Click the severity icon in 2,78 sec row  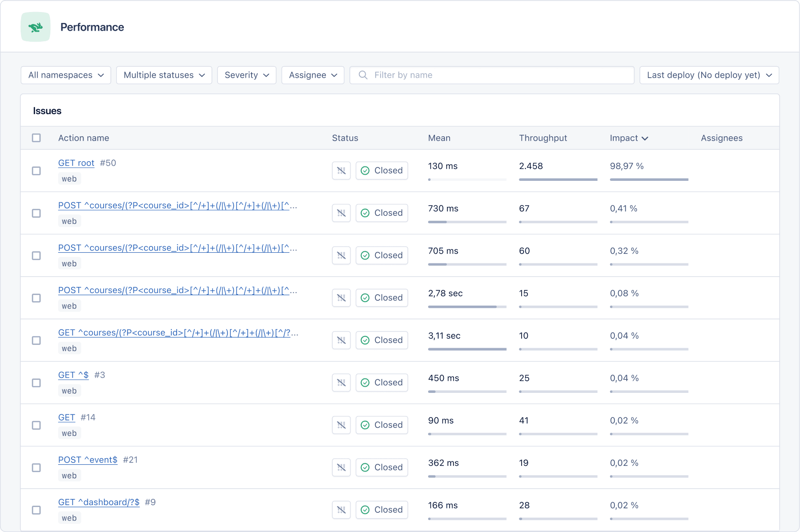[341, 298]
